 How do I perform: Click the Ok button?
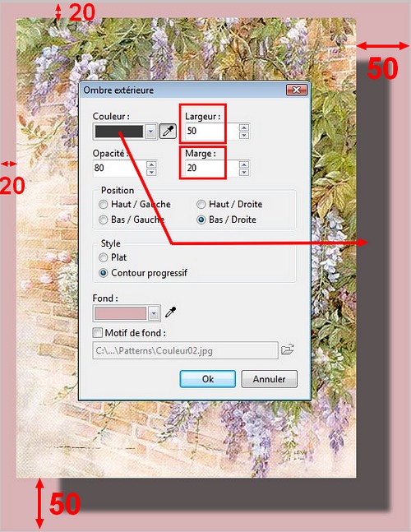coord(207,378)
